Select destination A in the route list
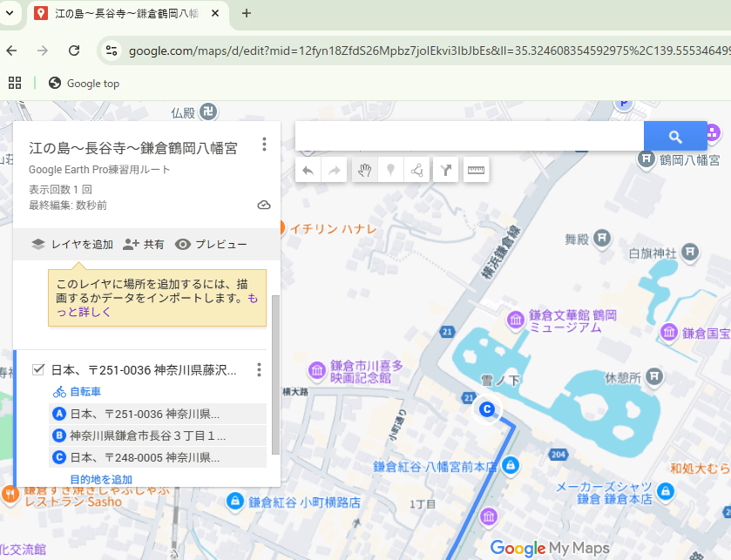The height and width of the screenshot is (560, 731). (x=145, y=414)
